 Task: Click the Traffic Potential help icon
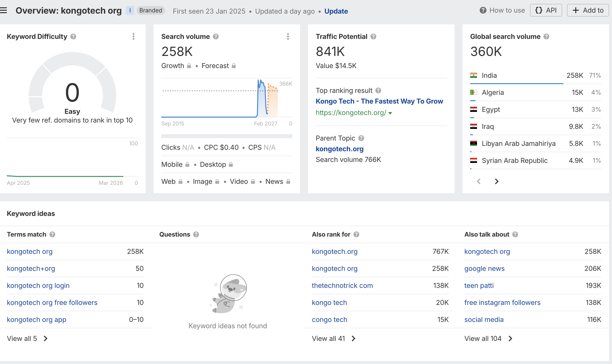click(374, 36)
